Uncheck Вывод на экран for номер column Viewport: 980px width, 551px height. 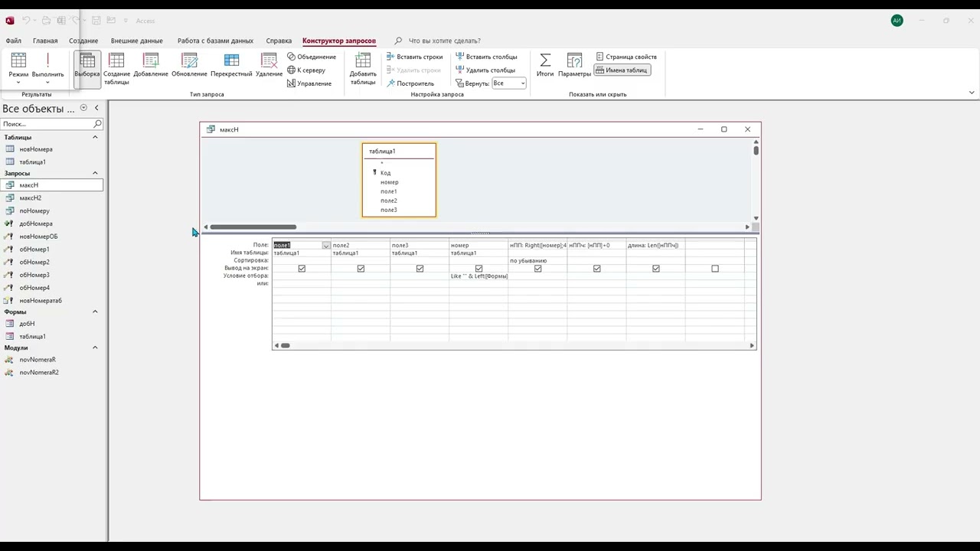point(479,269)
